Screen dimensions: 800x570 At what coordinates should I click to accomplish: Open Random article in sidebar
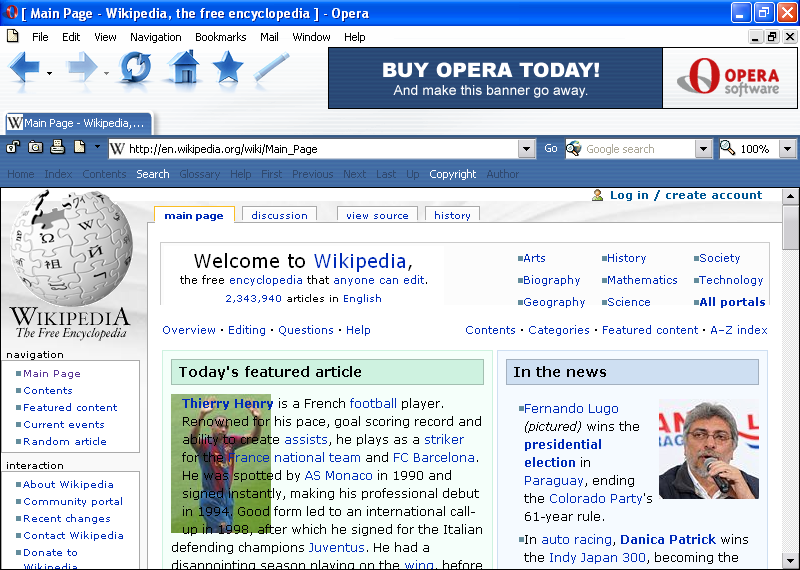pos(65,441)
